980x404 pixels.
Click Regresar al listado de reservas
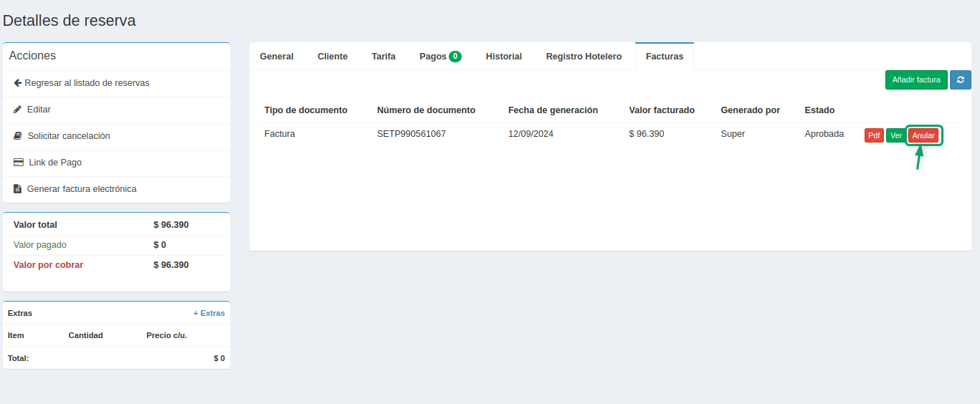pyautogui.click(x=87, y=83)
